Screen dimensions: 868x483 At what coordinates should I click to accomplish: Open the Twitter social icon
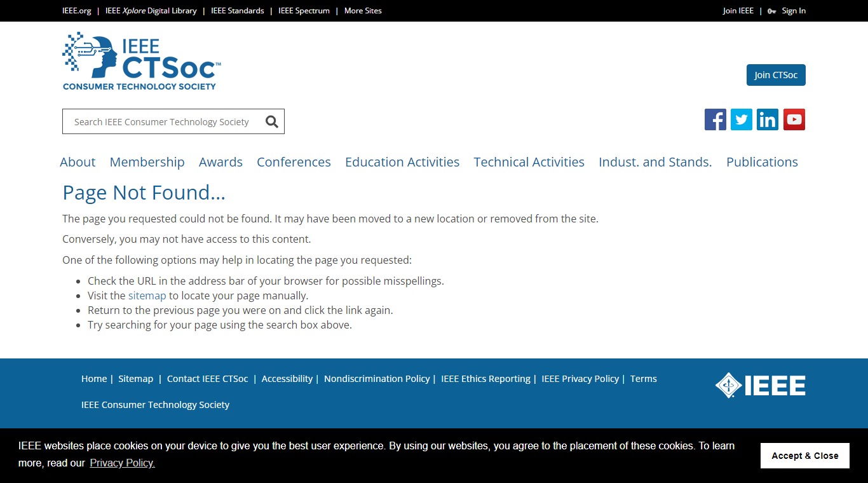click(x=741, y=119)
